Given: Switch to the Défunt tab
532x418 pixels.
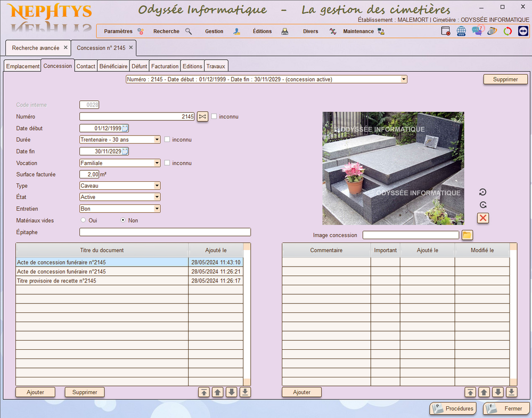Looking at the screenshot, I should (x=140, y=66).
